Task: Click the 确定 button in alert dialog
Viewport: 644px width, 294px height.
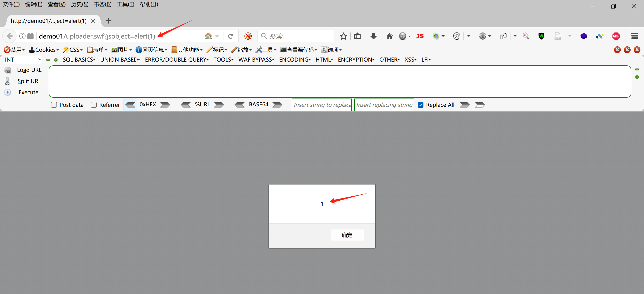Action: 347,235
